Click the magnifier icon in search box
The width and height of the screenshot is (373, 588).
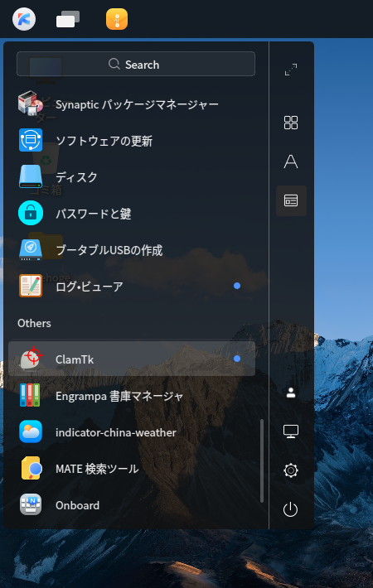pos(114,64)
